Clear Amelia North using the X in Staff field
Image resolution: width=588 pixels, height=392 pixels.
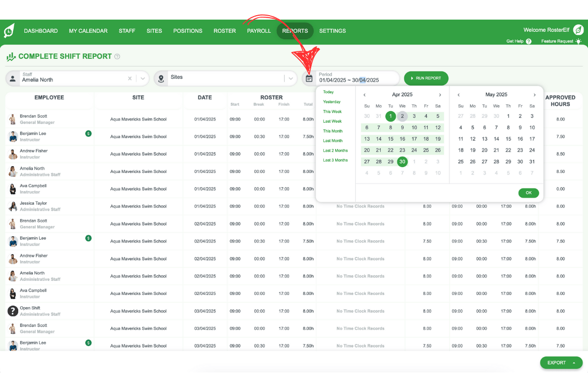pyautogui.click(x=129, y=78)
